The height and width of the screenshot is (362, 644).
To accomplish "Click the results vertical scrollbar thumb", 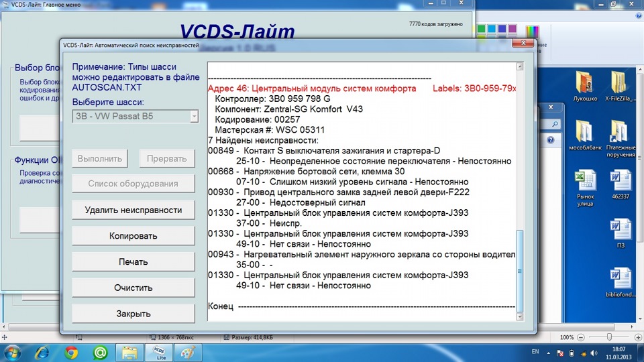I will pyautogui.click(x=519, y=271).
